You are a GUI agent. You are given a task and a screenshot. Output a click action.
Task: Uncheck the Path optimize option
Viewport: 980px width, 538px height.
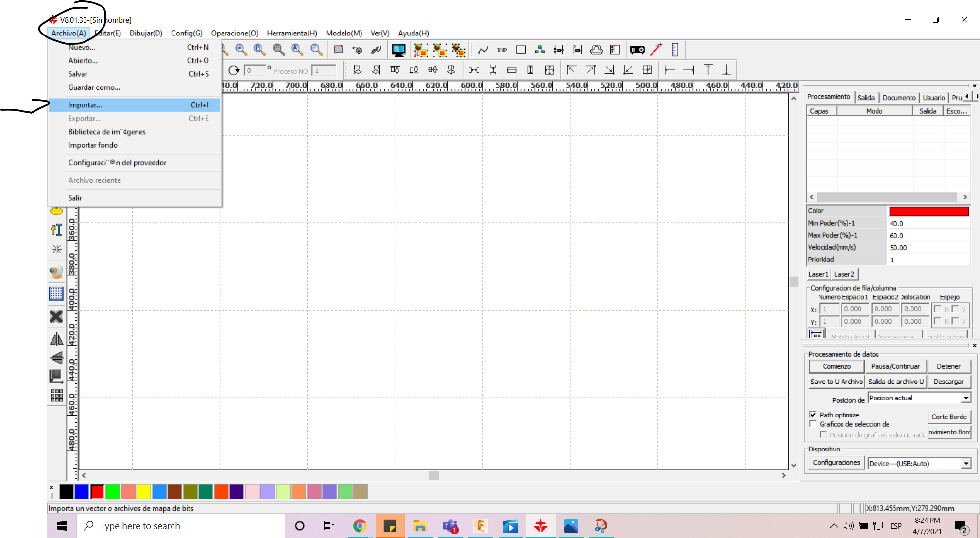[814, 414]
